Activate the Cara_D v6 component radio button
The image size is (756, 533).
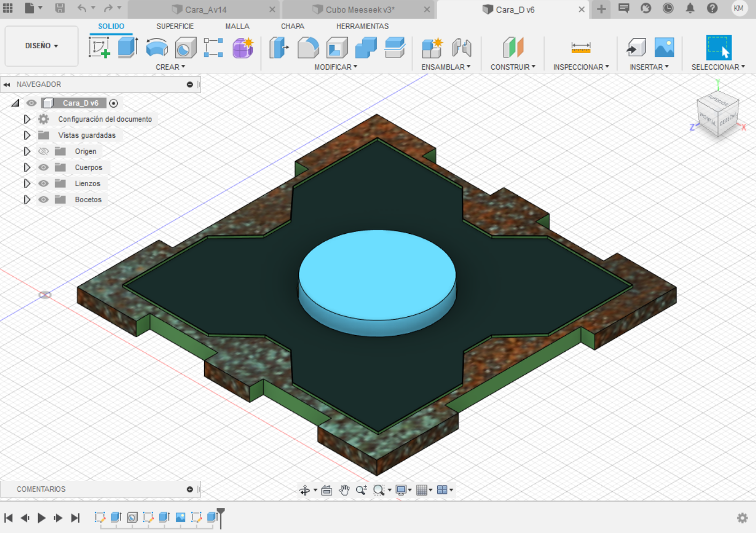(114, 103)
